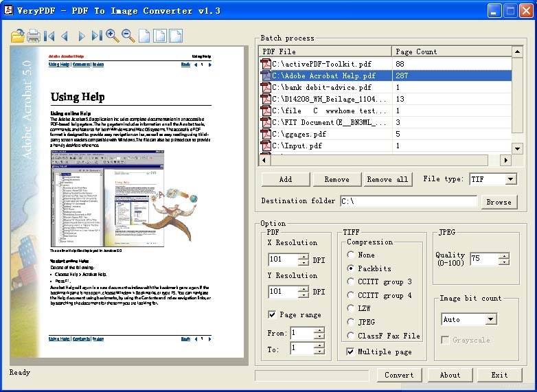This screenshot has width=537, height=392.
Task: Decrease X Resolution with down spinner
Action: (x=303, y=262)
